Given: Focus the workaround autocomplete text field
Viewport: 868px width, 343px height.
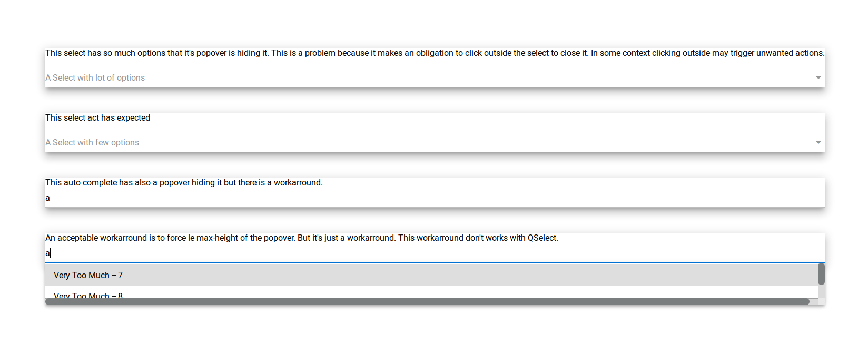Looking at the screenshot, I should pos(211,253).
